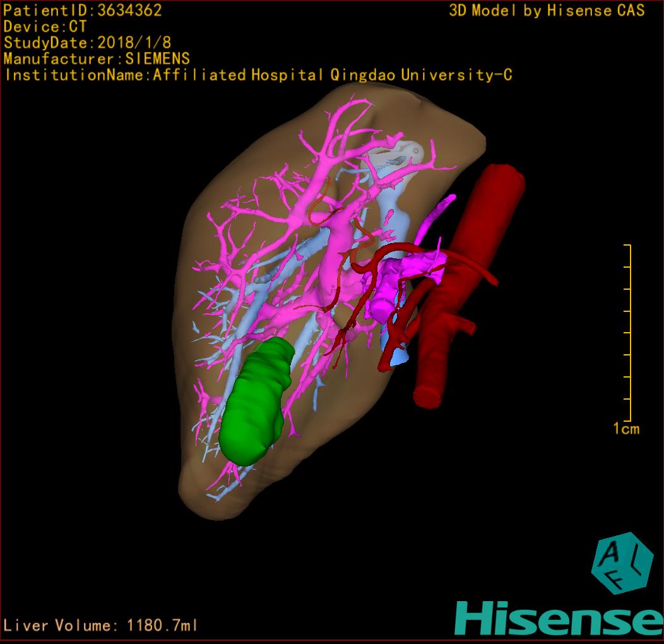The width and height of the screenshot is (664, 644).
Task: Click the Hisense logo
Action: (x=559, y=619)
